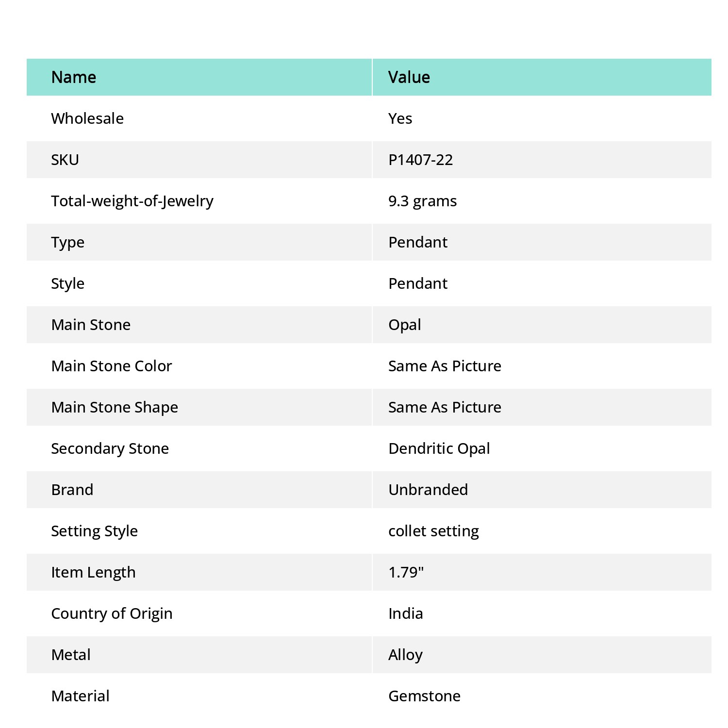Click the Main Stone Color label

(x=112, y=366)
